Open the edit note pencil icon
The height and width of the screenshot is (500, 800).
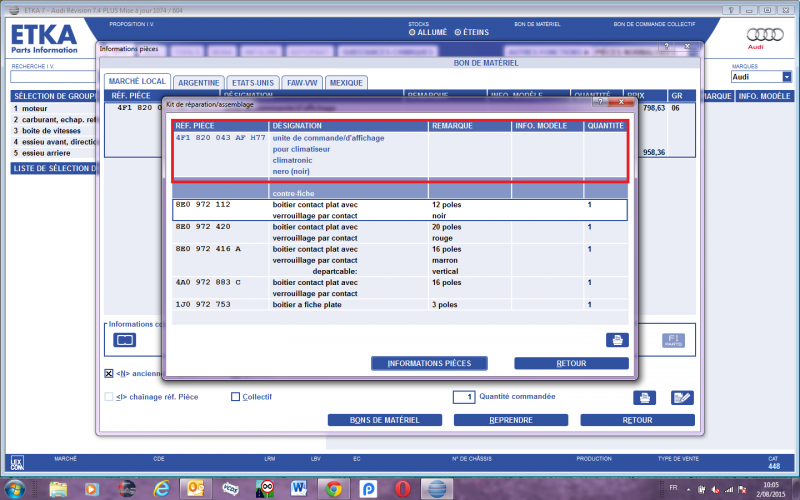[682, 397]
